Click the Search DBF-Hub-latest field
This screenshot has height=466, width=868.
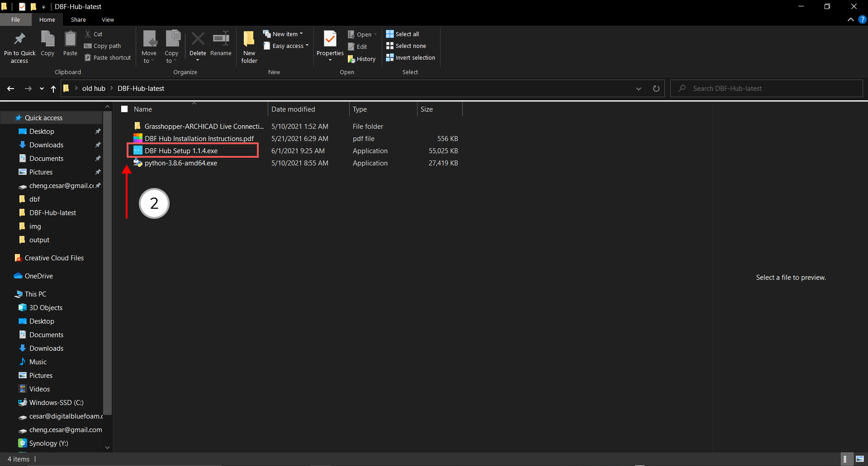click(767, 89)
